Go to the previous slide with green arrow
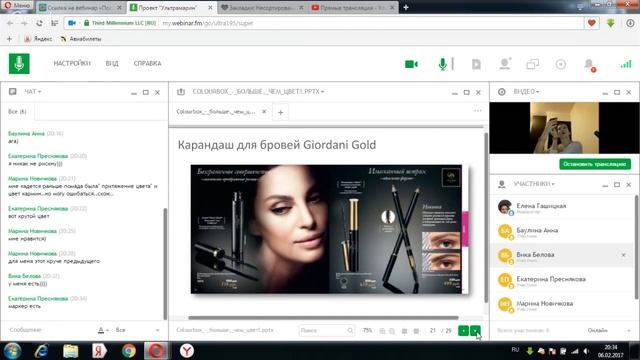 [463, 330]
